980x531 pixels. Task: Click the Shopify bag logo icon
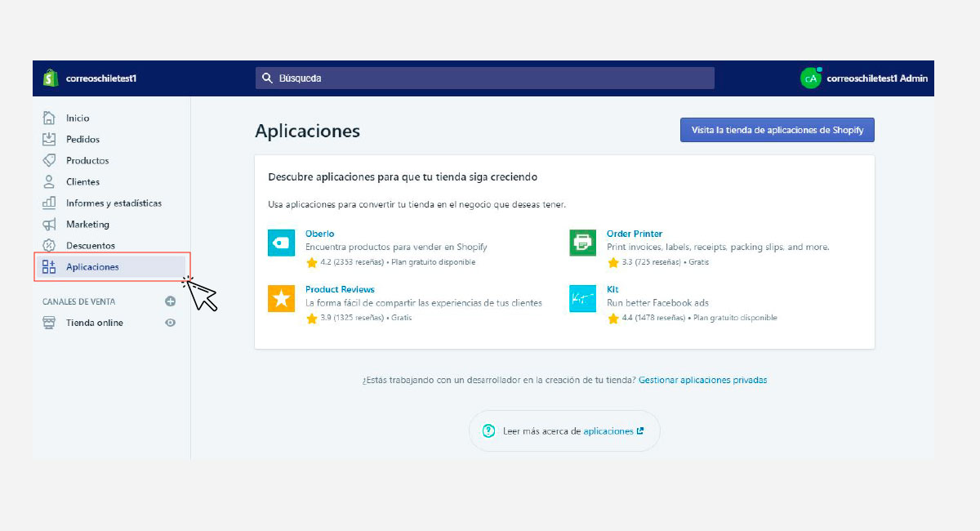(x=51, y=78)
